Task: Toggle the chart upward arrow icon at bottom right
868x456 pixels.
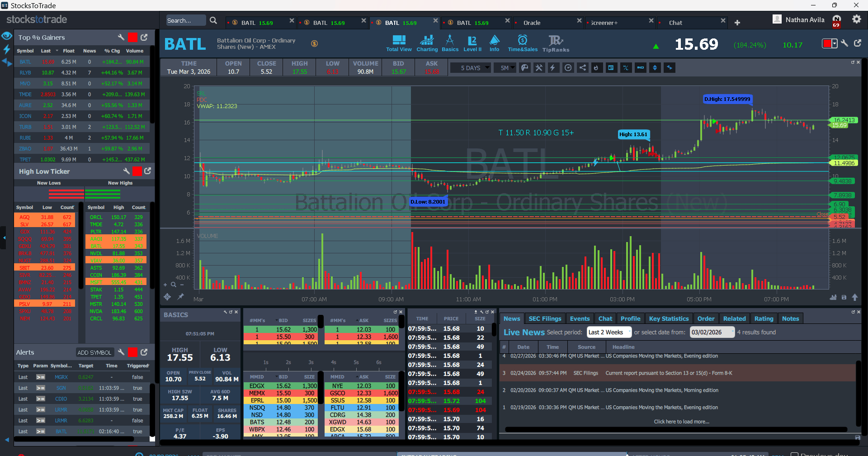Action: pyautogui.click(x=855, y=297)
